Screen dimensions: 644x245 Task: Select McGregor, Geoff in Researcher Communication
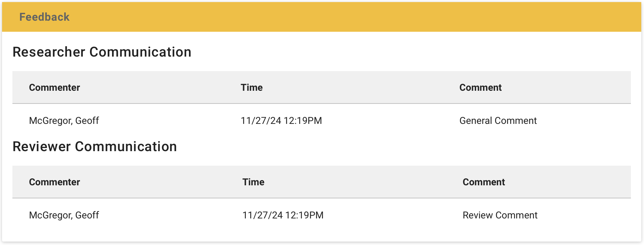(64, 120)
